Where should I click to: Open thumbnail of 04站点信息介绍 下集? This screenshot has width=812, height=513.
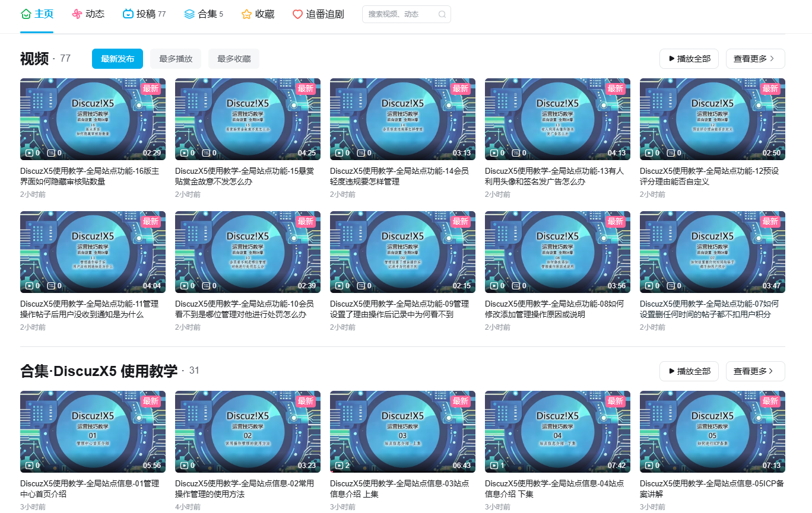(x=557, y=432)
